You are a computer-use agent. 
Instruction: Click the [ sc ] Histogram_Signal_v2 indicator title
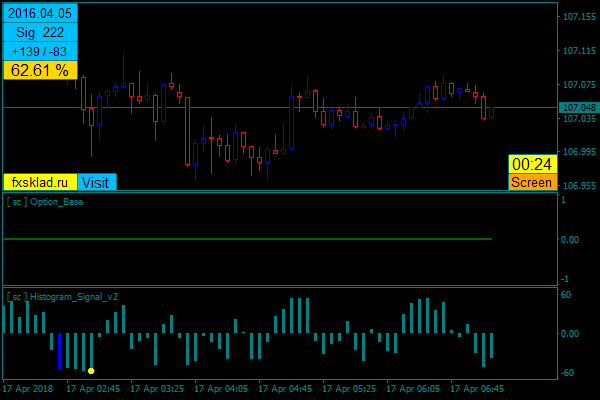(x=62, y=297)
